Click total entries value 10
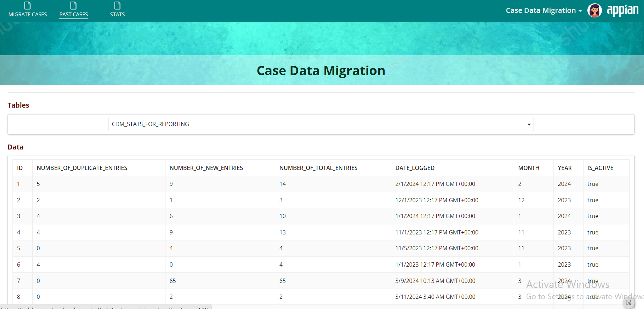This screenshot has height=309, width=644. pos(282,216)
